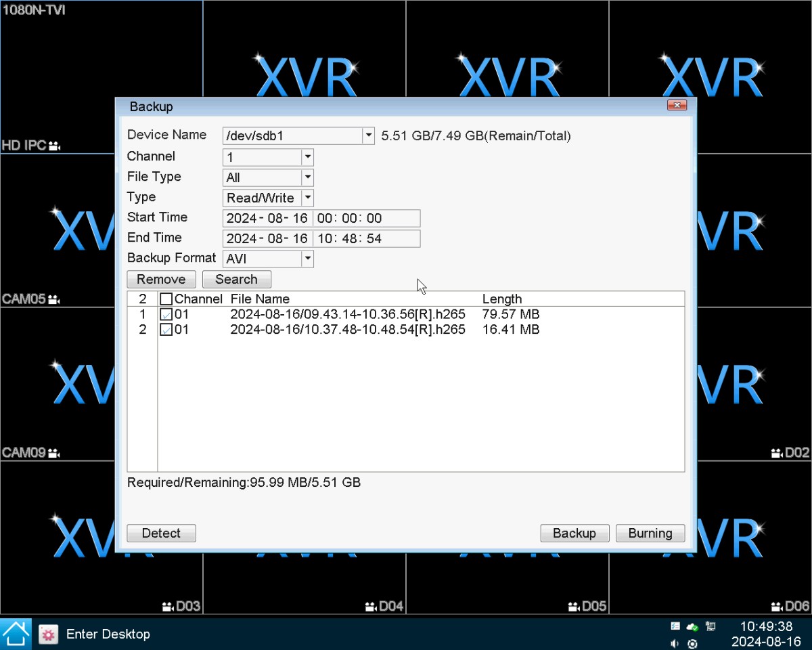Uncheck the 10.37.48-10.48.54 recording file checkbox
This screenshot has height=650, width=812.
click(x=166, y=330)
